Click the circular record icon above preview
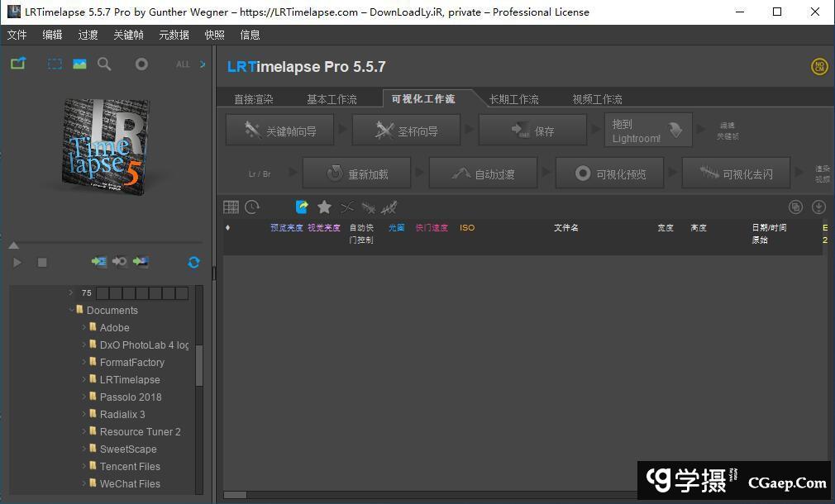Screen dimensions: 835x504 click(x=141, y=64)
